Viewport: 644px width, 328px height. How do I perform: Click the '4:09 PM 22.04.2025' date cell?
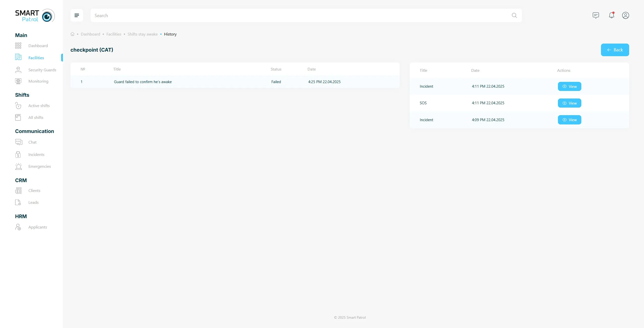(488, 120)
